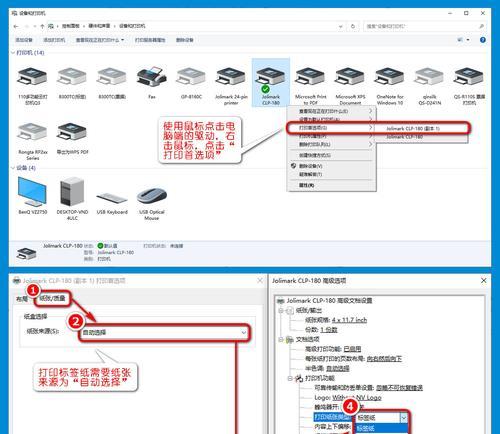Click the Add a printer toolbar button

54,40
